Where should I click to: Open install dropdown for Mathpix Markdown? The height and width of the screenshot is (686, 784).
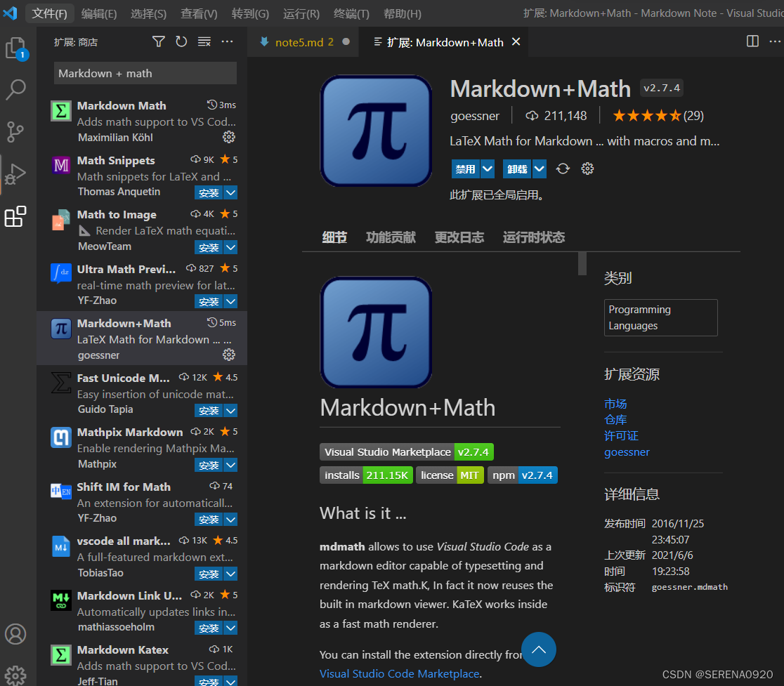pyautogui.click(x=230, y=465)
